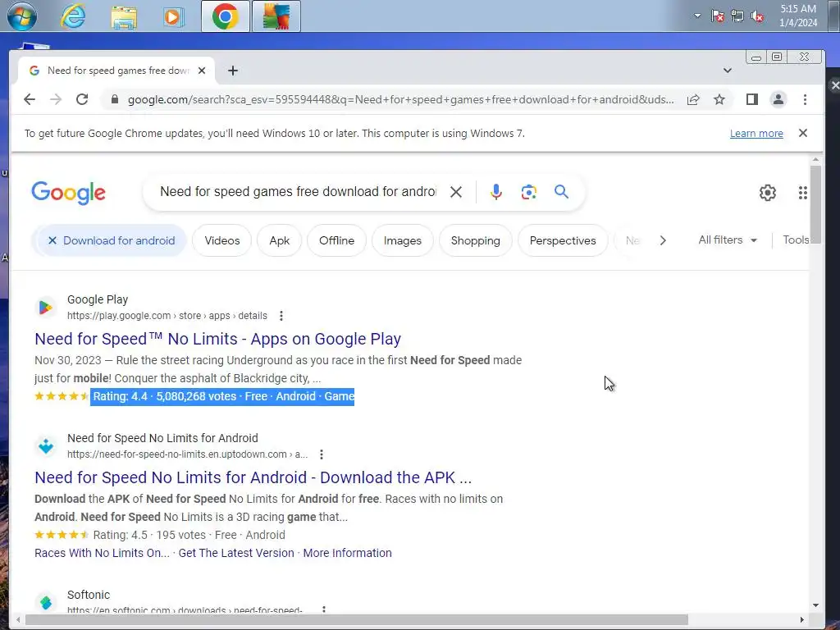Open options menu for Uptodown result

click(322, 454)
